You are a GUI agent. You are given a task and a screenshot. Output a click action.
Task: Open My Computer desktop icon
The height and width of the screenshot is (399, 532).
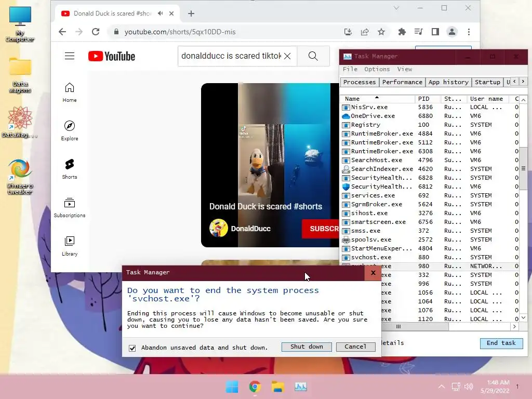click(20, 24)
